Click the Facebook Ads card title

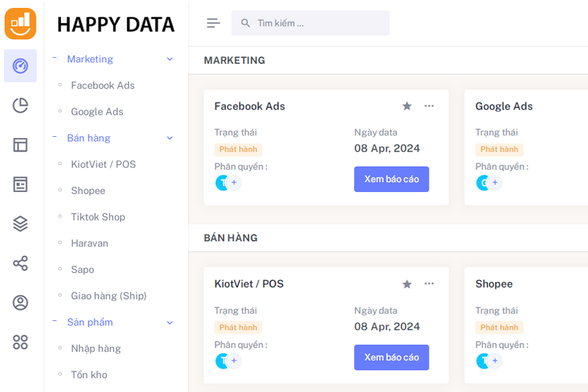tap(250, 106)
